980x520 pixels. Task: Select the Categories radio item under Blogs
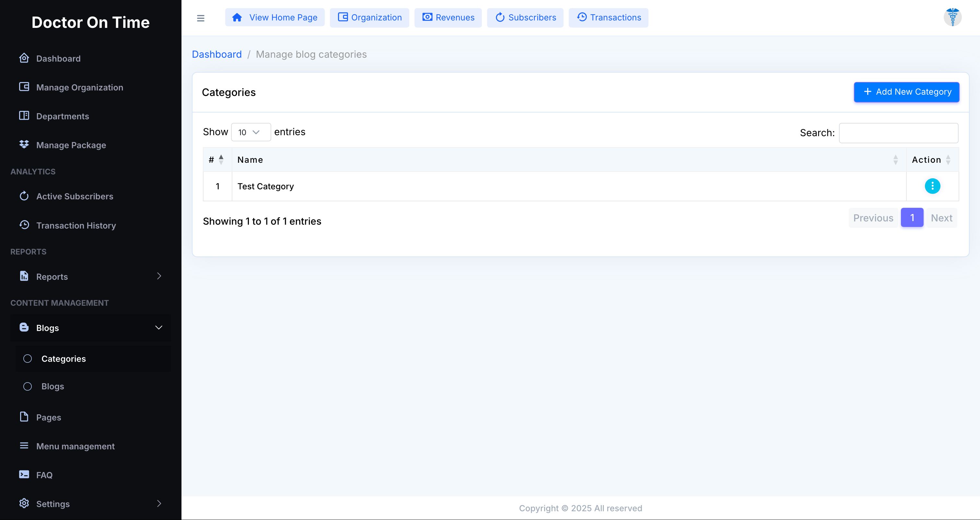point(28,359)
